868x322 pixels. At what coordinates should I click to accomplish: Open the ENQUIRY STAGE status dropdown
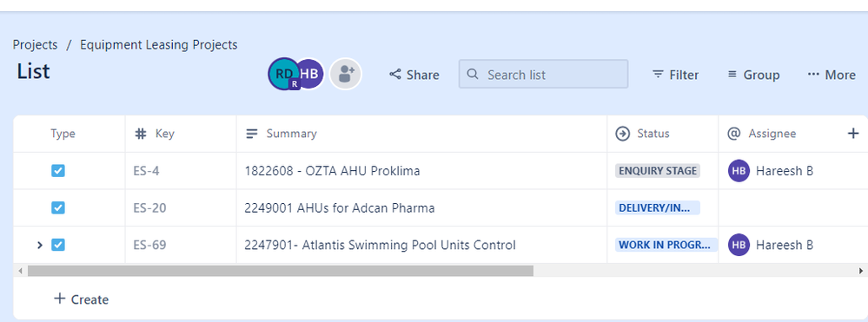pos(658,170)
